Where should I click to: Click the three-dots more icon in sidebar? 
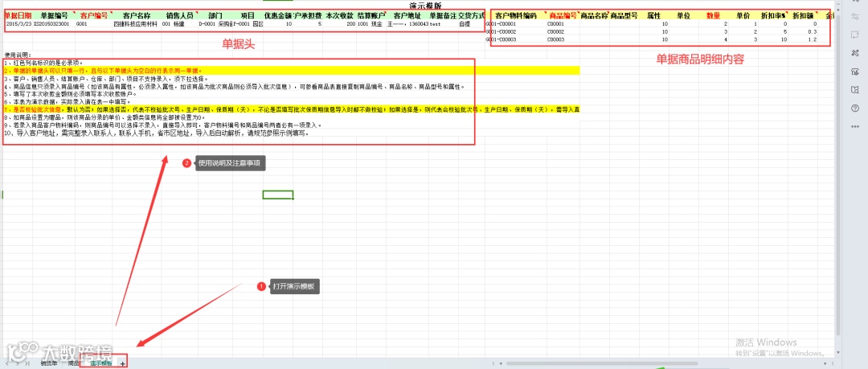pyautogui.click(x=854, y=126)
